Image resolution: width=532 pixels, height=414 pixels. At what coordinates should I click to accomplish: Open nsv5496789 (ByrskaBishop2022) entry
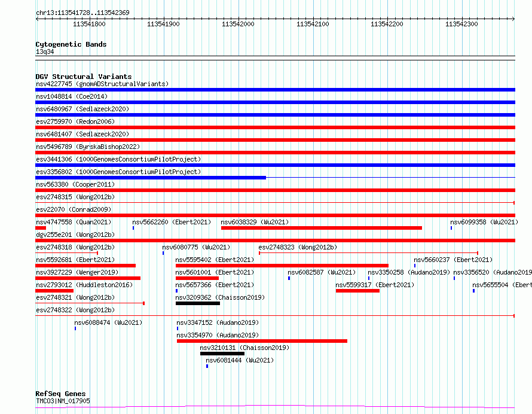[x=88, y=147]
